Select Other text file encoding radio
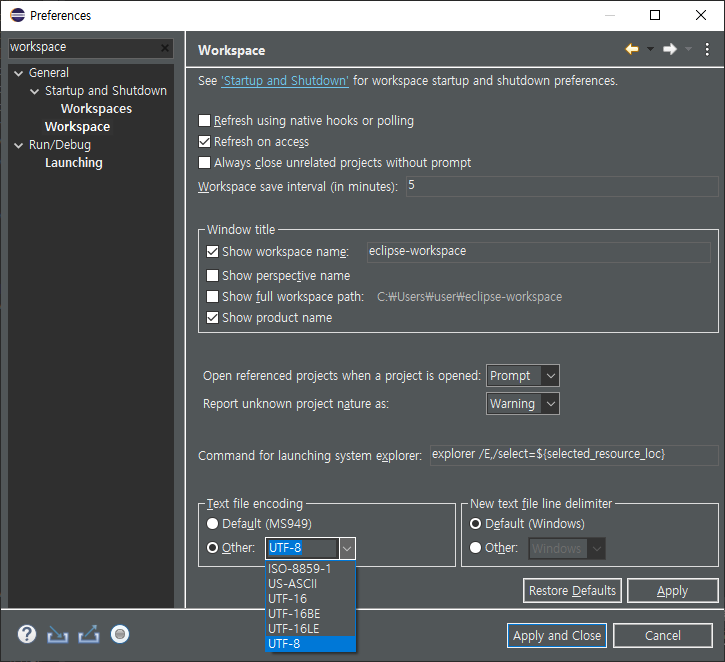This screenshot has width=725, height=662. tap(212, 548)
